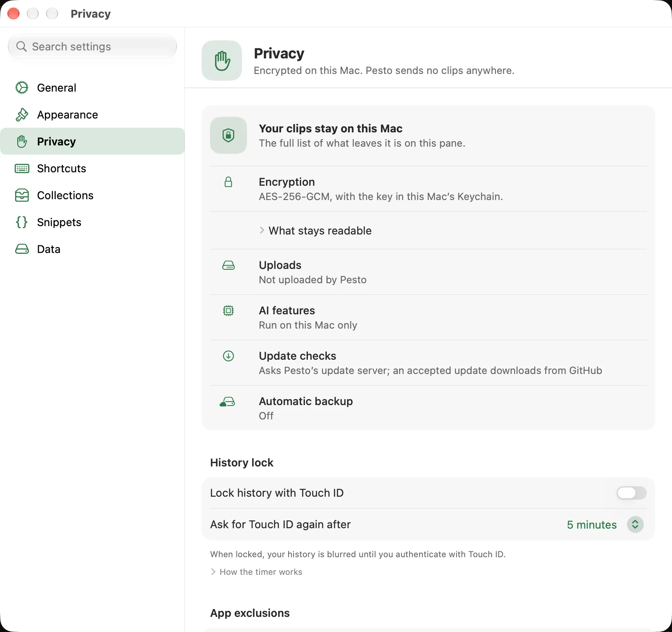Click the Encryption row title
This screenshot has width=672, height=632.
tap(287, 182)
